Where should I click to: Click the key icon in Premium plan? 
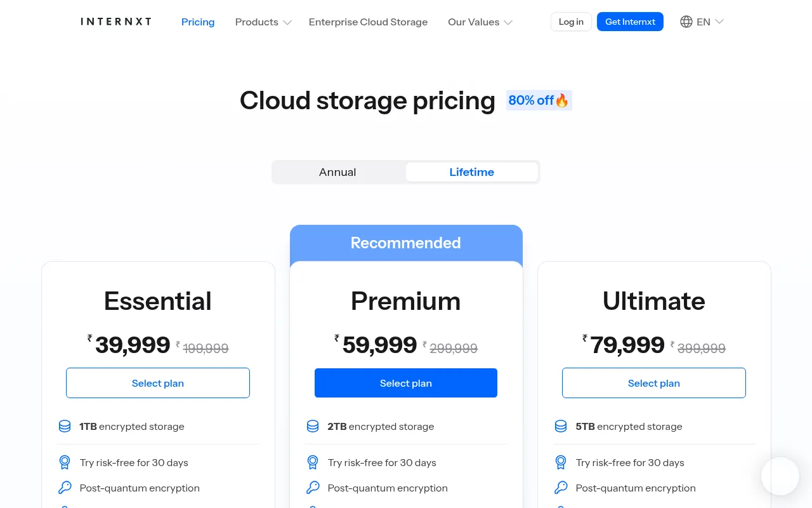point(313,488)
